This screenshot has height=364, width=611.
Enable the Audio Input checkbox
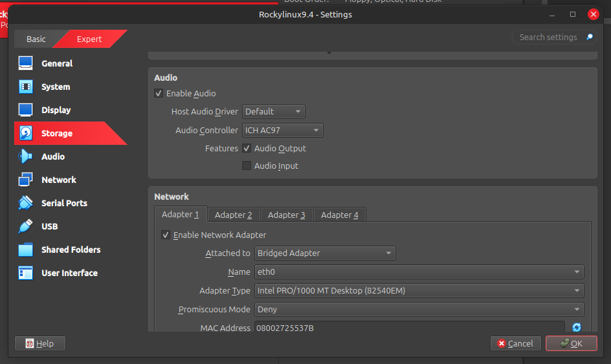click(247, 166)
